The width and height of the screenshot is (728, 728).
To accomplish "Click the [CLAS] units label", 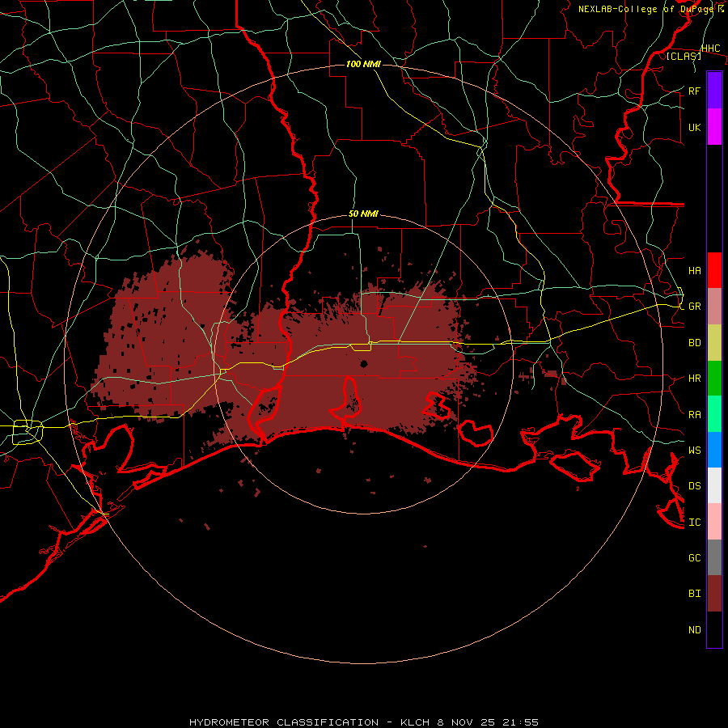I will click(x=684, y=56).
